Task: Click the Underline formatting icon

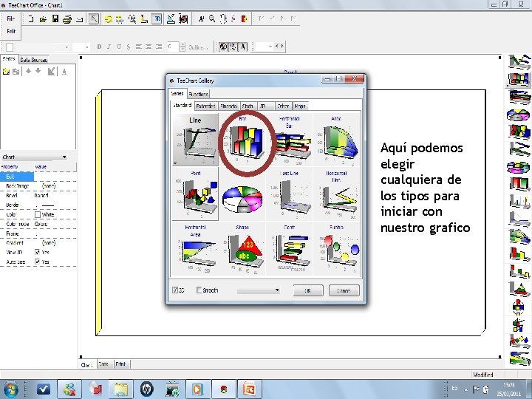Action: [x=119, y=47]
